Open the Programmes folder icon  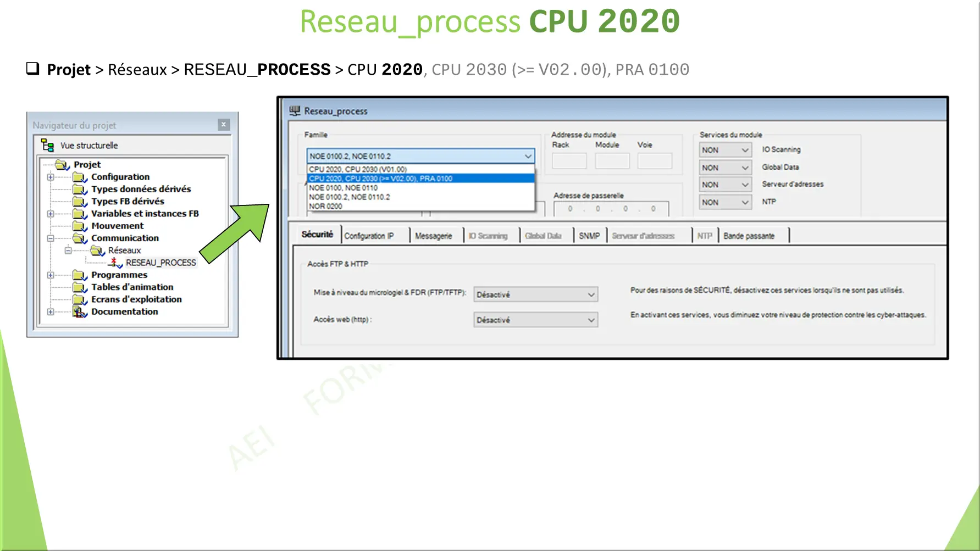tap(79, 275)
